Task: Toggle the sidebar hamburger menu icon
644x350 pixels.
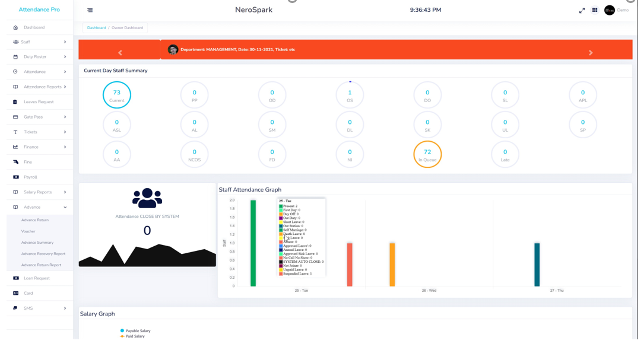Action: pos(90,10)
